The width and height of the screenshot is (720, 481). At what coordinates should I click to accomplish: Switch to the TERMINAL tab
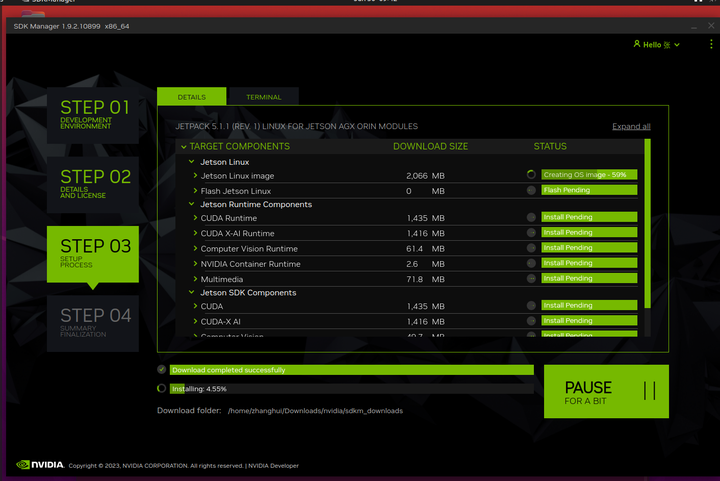(x=264, y=97)
